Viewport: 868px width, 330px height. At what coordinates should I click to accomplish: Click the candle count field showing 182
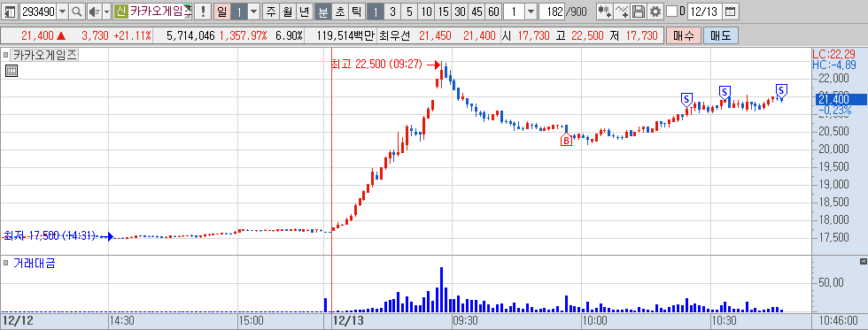tap(551, 11)
